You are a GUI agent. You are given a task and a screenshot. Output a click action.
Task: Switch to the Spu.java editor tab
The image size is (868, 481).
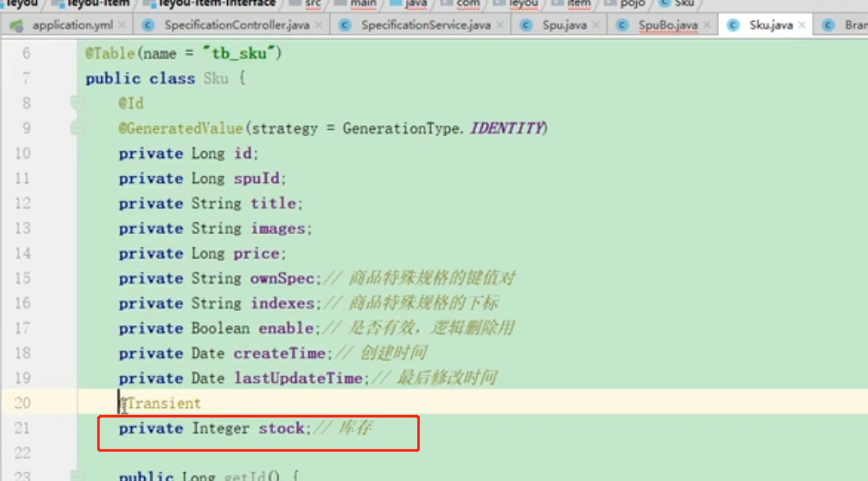[x=564, y=26]
